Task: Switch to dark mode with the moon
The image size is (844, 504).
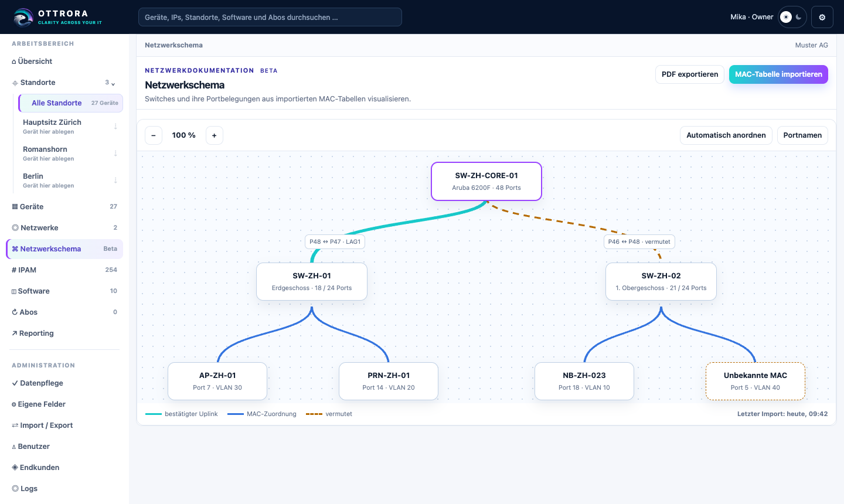Action: 798,17
